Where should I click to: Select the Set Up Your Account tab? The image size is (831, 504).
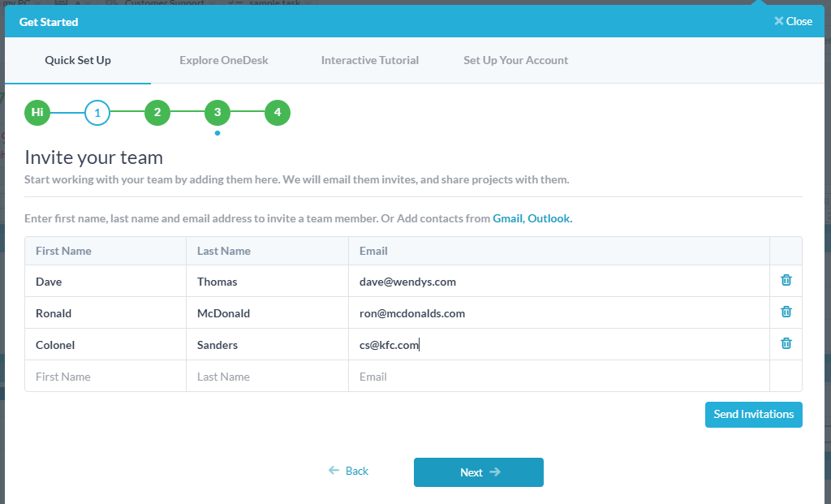[515, 60]
